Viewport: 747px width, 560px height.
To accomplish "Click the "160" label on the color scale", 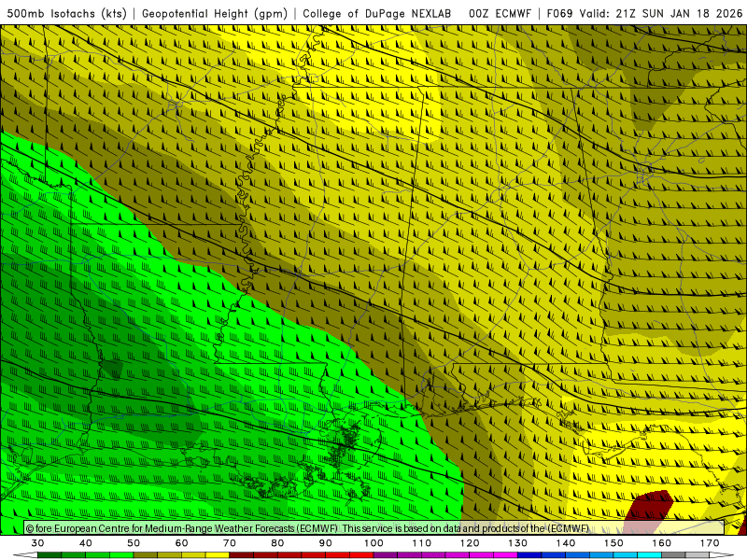I will (662, 543).
